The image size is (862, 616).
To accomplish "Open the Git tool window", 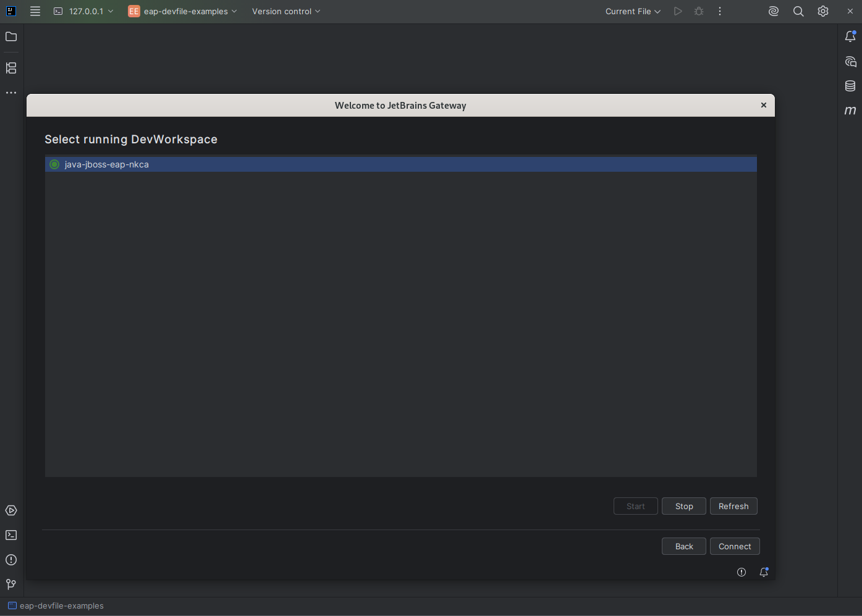I will (x=11, y=584).
